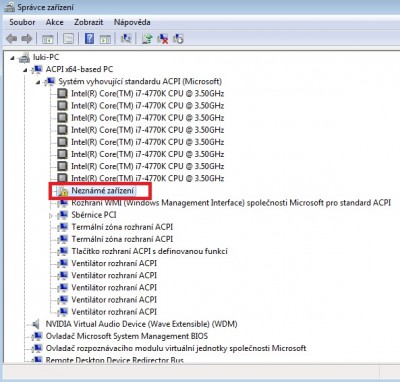This screenshot has height=382, width=400.
Task: Open the Soubor menu
Action: (x=22, y=22)
